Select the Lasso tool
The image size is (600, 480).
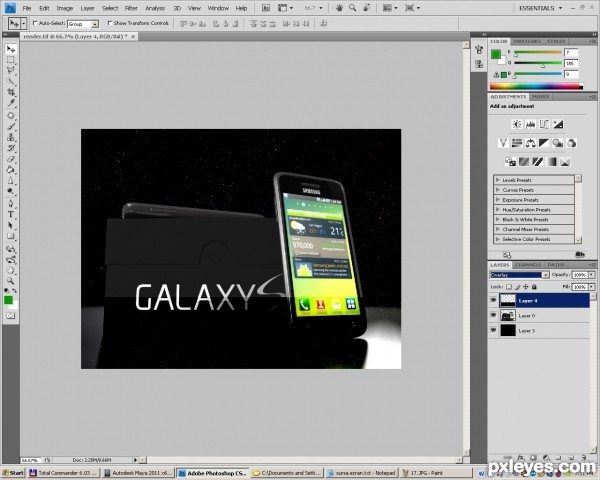(x=11, y=71)
